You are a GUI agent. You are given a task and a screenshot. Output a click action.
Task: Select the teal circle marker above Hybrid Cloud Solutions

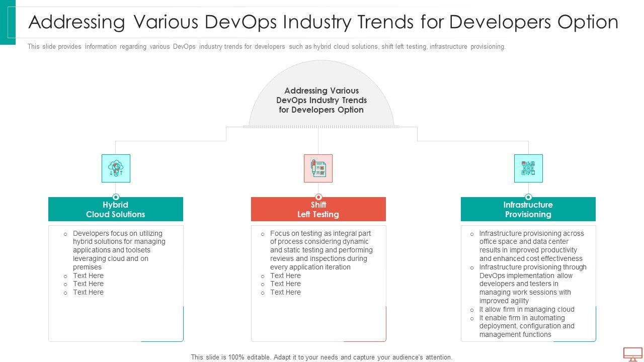(116, 197)
